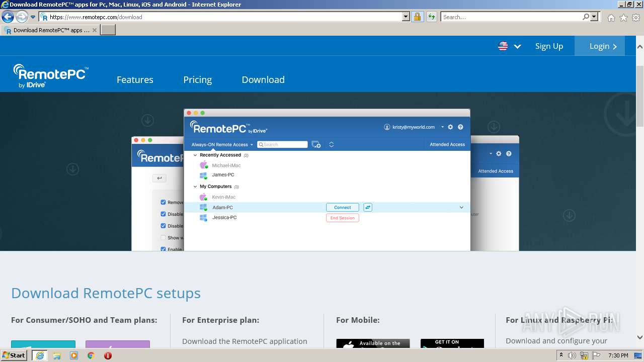
Task: Click the app settings gear icon
Action: click(450, 127)
